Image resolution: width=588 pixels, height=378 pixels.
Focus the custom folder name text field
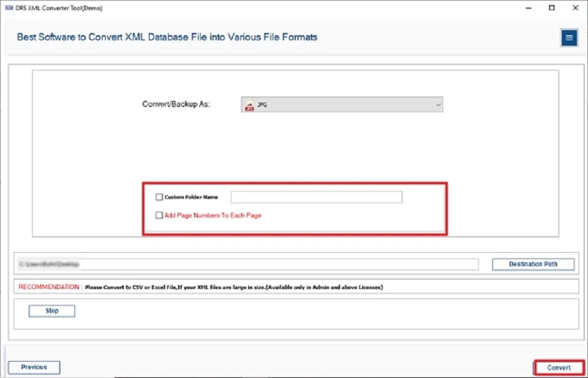coord(316,197)
